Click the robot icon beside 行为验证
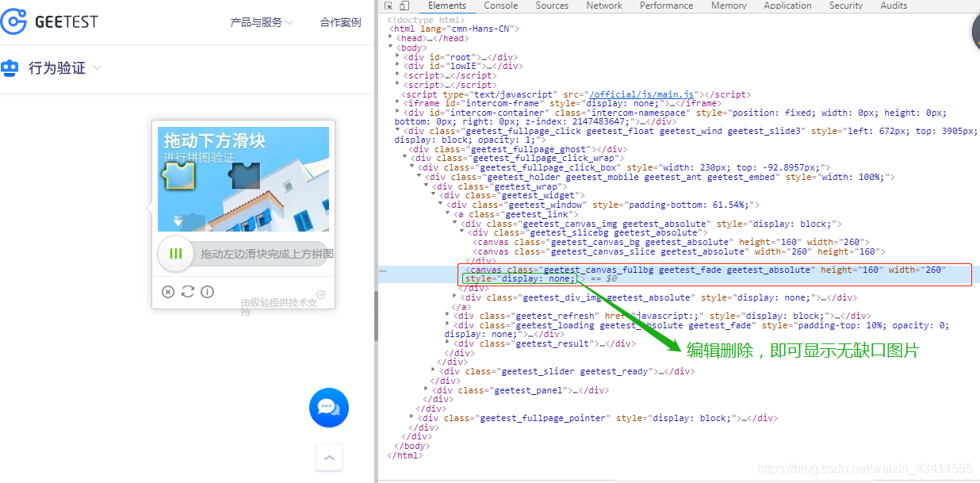 pos(10,68)
